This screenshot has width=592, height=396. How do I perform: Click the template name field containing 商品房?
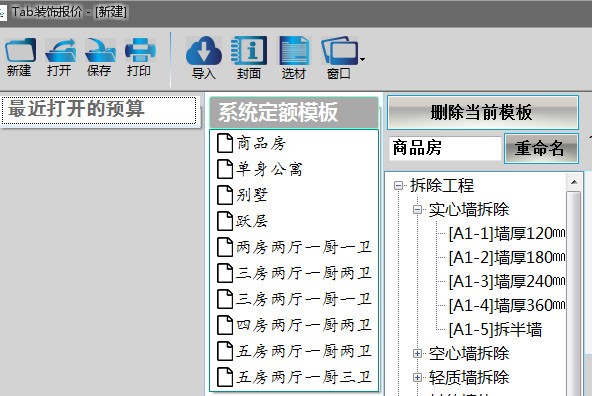pyautogui.click(x=445, y=148)
